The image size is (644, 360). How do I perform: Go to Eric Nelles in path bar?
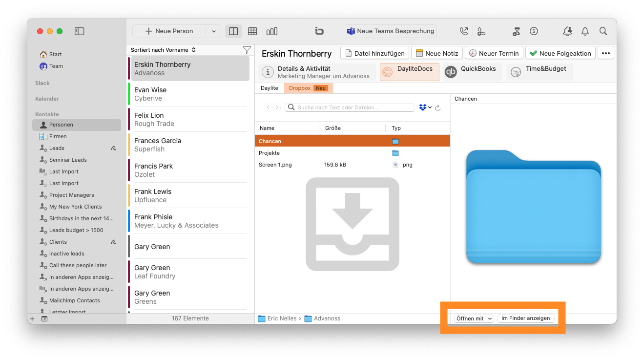278,318
